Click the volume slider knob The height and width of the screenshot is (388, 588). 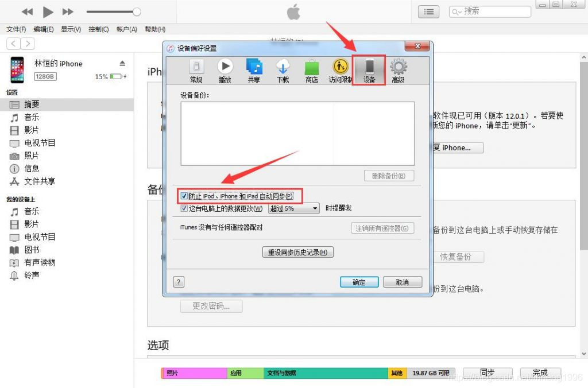(x=137, y=11)
